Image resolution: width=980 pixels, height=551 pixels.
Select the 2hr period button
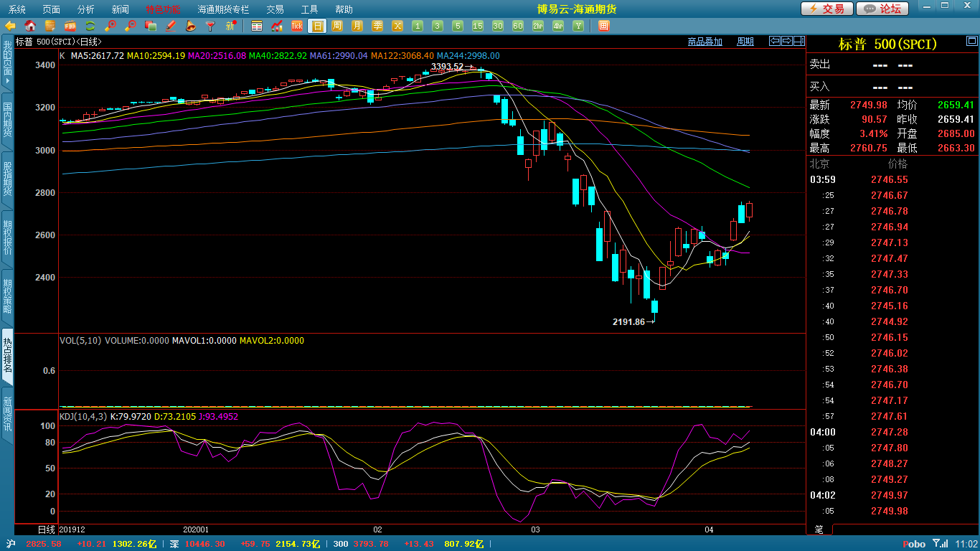coord(538,26)
